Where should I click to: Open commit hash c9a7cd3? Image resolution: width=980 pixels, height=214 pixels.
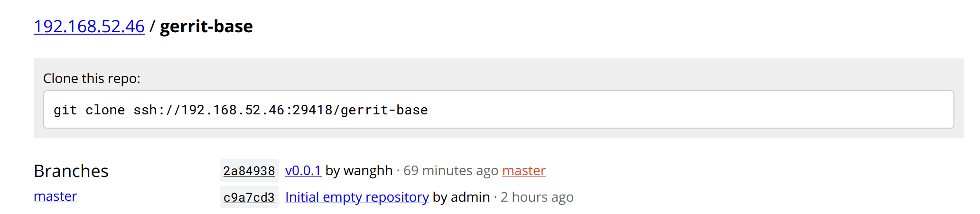point(249,197)
